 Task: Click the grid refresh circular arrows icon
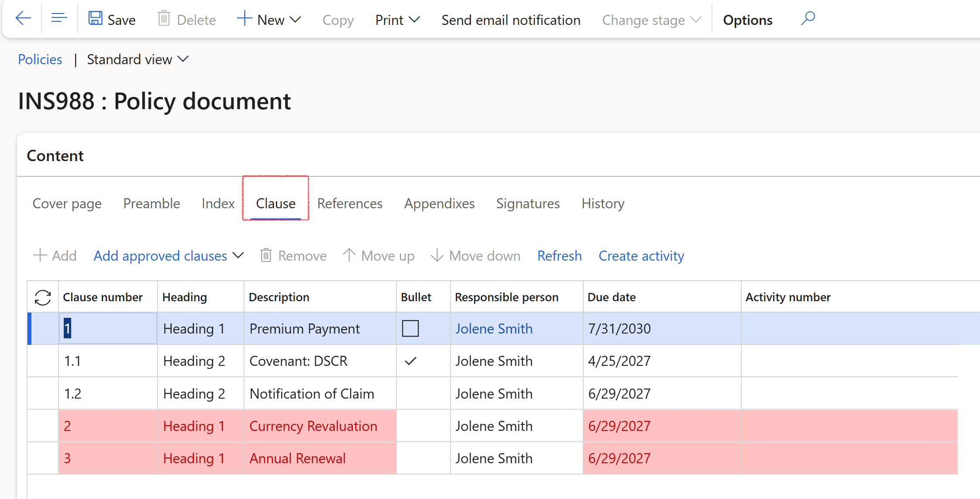click(43, 298)
